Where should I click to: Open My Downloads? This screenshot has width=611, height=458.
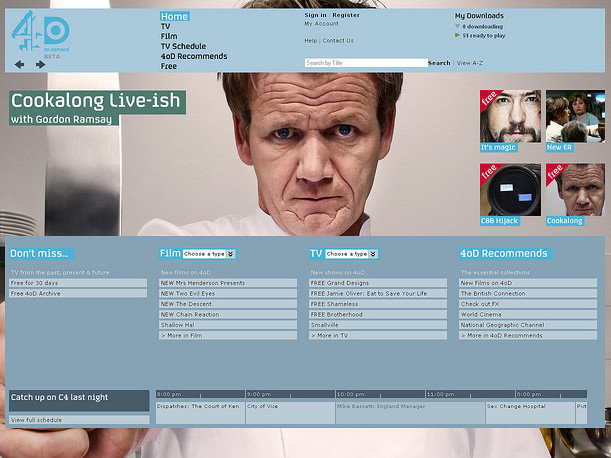coord(479,16)
